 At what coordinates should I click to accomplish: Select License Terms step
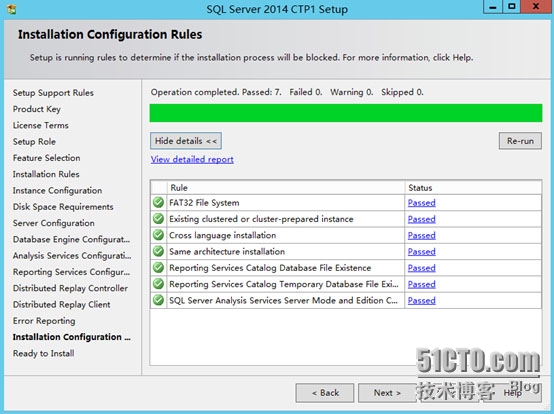[41, 125]
